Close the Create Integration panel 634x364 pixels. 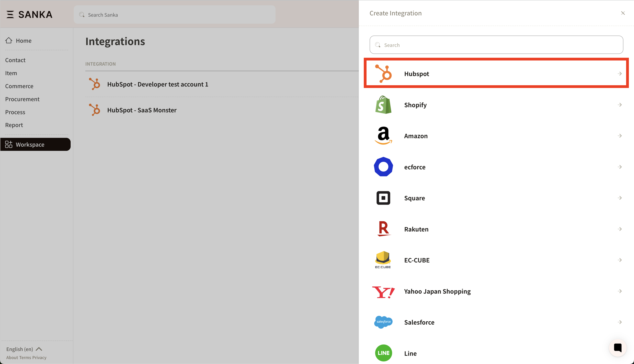(623, 13)
